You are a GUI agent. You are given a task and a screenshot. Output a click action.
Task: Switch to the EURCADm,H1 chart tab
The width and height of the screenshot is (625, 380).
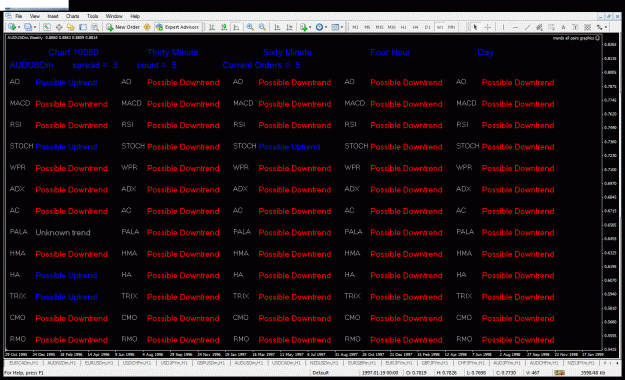coord(23,363)
